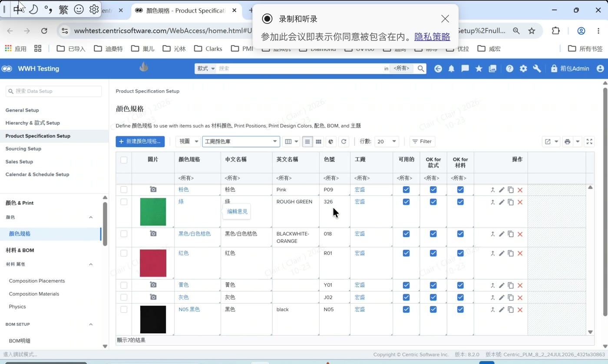The height and width of the screenshot is (364, 608).
Task: Click the green swatch image for 綠
Action: click(153, 212)
